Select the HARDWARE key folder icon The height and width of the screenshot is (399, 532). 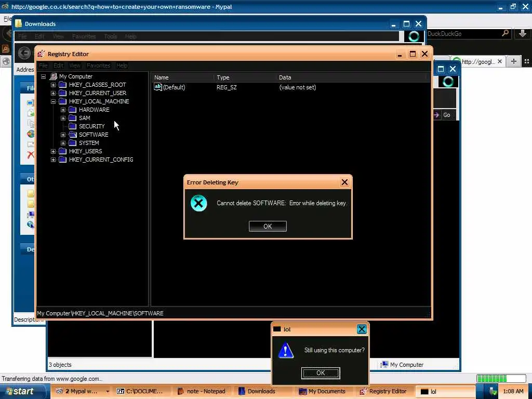pos(72,109)
